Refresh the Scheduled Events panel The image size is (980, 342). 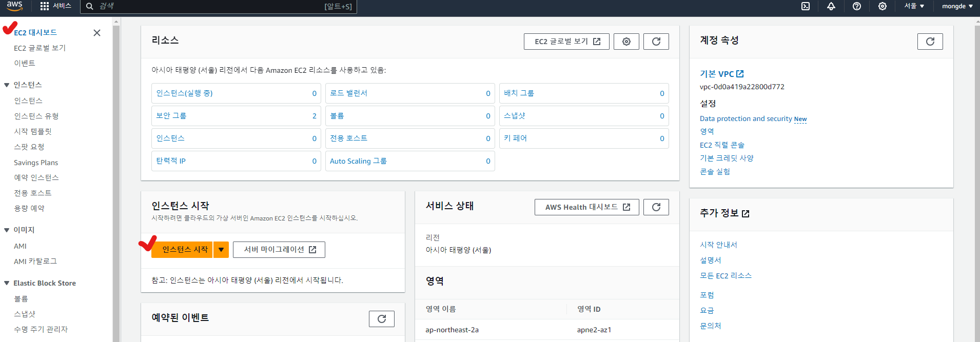pyautogui.click(x=382, y=319)
